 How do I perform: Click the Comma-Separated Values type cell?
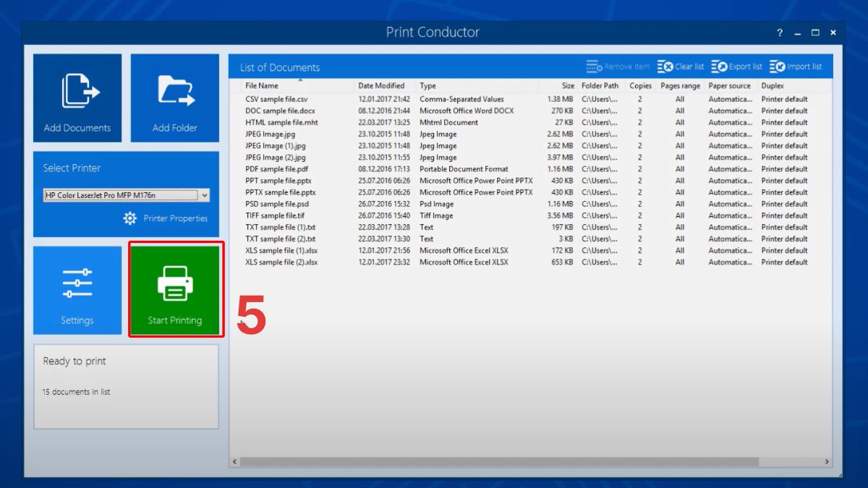coord(461,99)
